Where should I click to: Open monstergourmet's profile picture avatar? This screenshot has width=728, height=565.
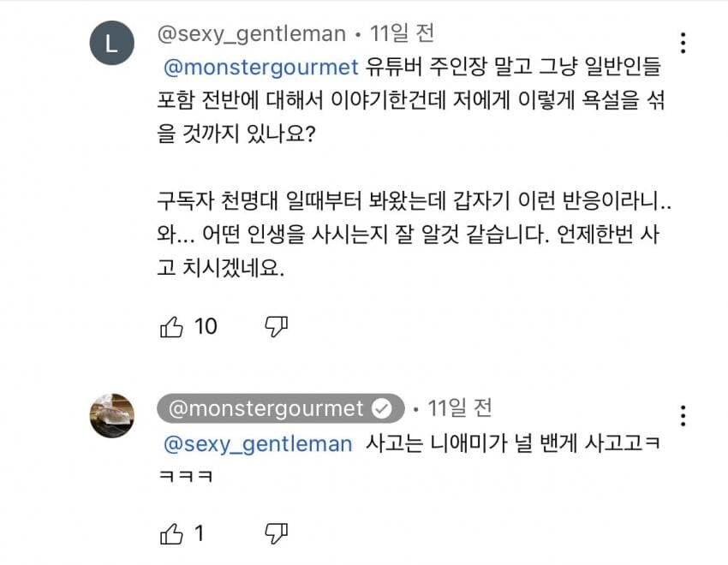112,416
